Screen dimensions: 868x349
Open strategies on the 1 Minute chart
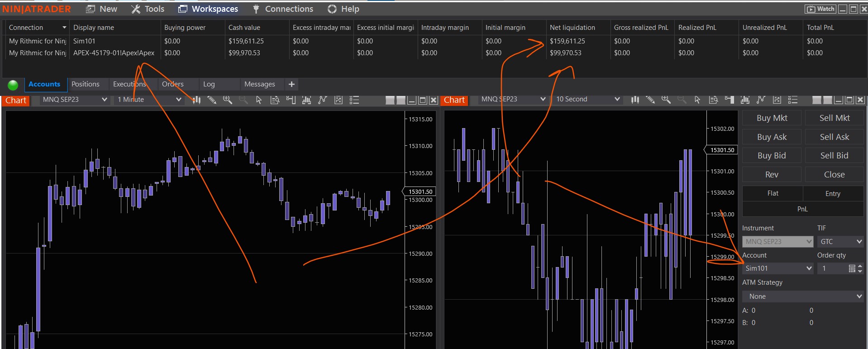click(322, 100)
